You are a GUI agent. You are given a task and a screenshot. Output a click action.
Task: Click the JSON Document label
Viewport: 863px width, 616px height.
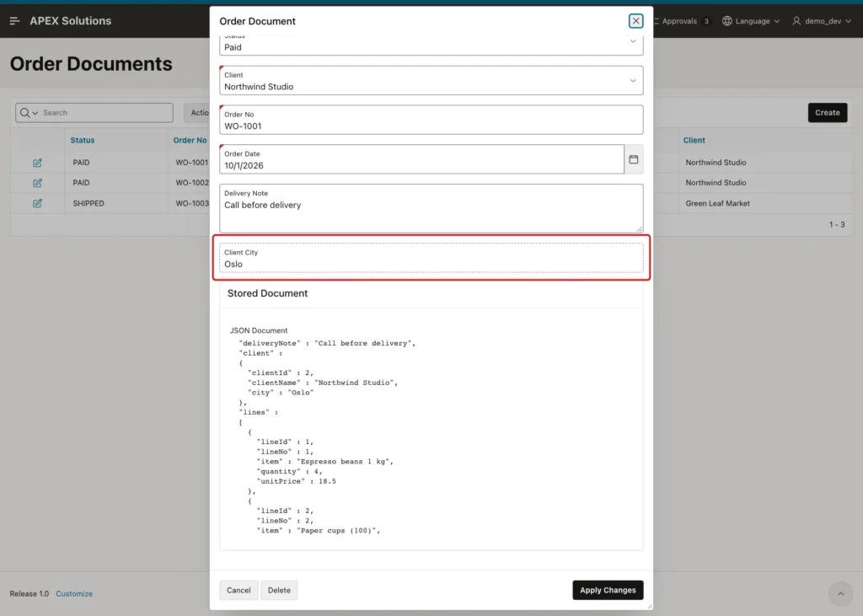259,330
